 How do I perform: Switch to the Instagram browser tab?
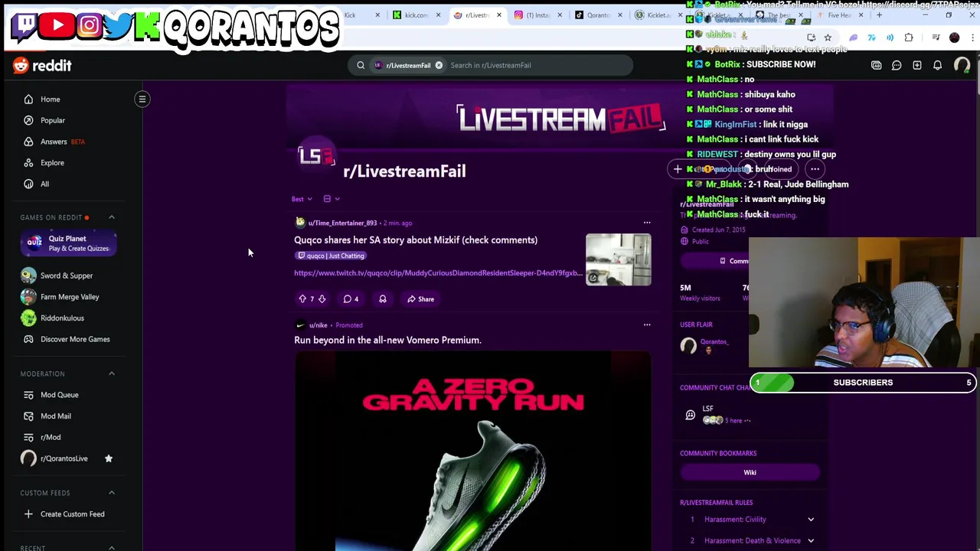(x=538, y=15)
